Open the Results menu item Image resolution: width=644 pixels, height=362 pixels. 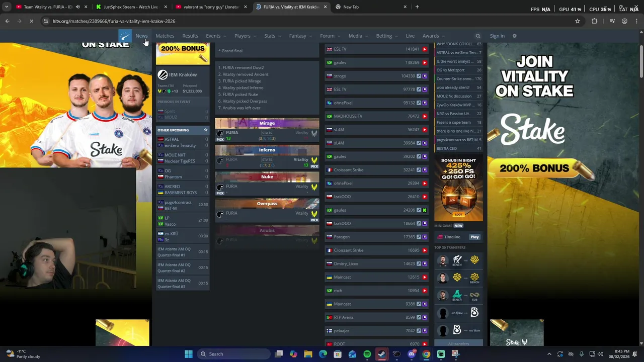(190, 36)
